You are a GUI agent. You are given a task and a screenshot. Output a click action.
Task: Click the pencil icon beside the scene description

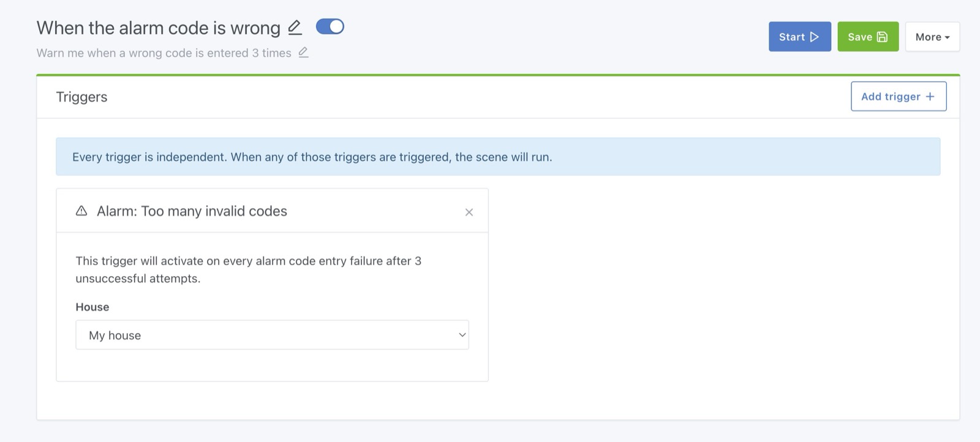[x=303, y=53]
